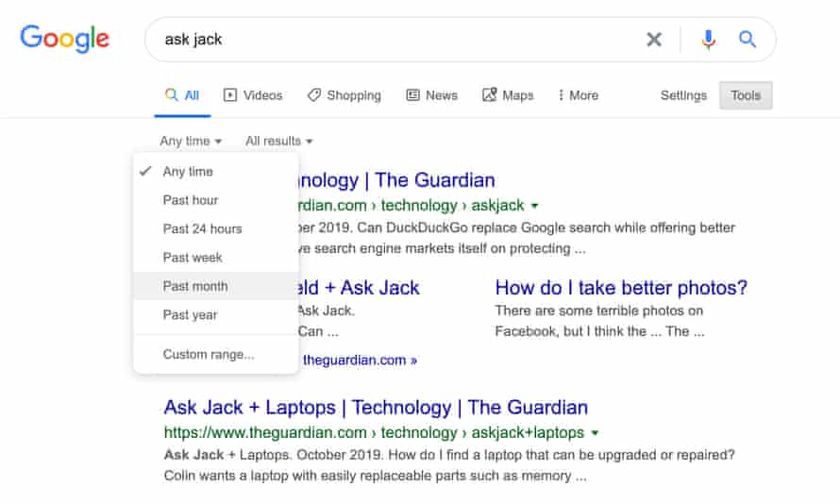
Task: Expand the All results dropdown
Action: [x=278, y=141]
